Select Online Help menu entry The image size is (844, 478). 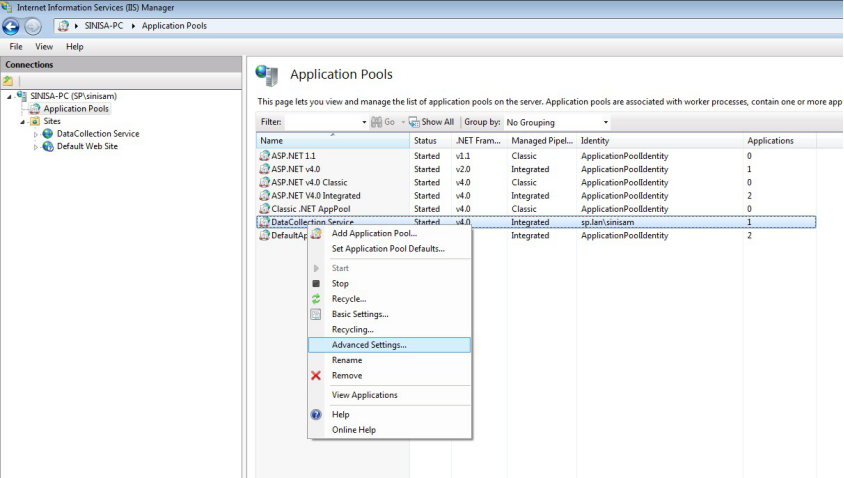(x=354, y=430)
